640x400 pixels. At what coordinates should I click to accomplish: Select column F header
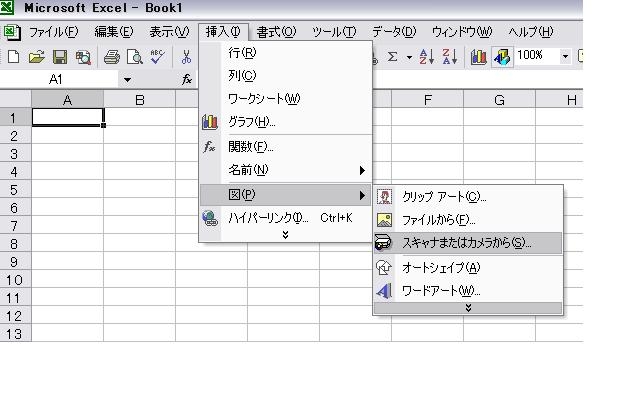427,100
